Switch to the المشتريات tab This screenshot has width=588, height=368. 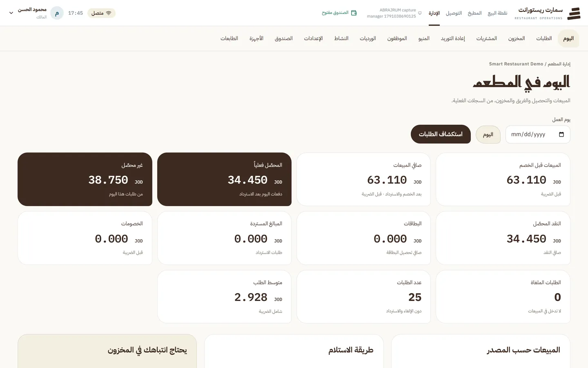tap(487, 38)
